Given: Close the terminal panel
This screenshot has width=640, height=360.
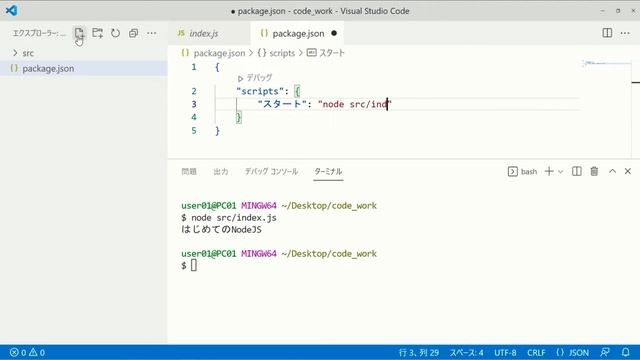Looking at the screenshot, I should tap(628, 171).
